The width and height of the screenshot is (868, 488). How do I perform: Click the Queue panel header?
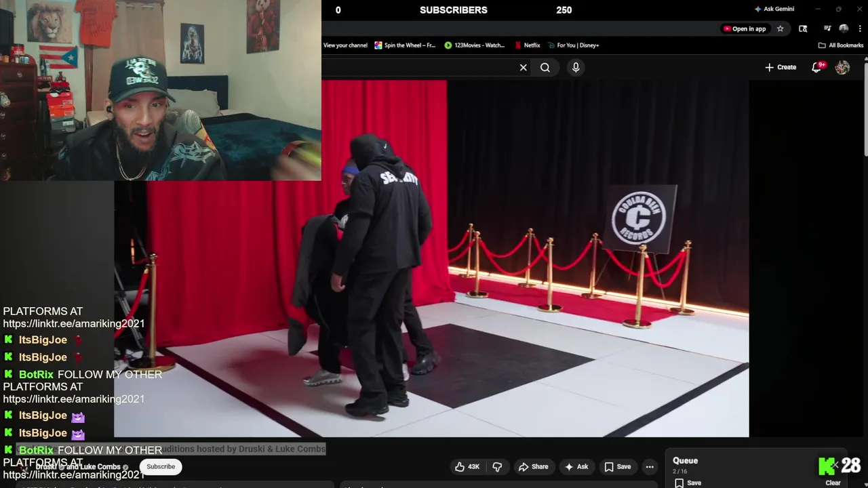click(x=685, y=461)
